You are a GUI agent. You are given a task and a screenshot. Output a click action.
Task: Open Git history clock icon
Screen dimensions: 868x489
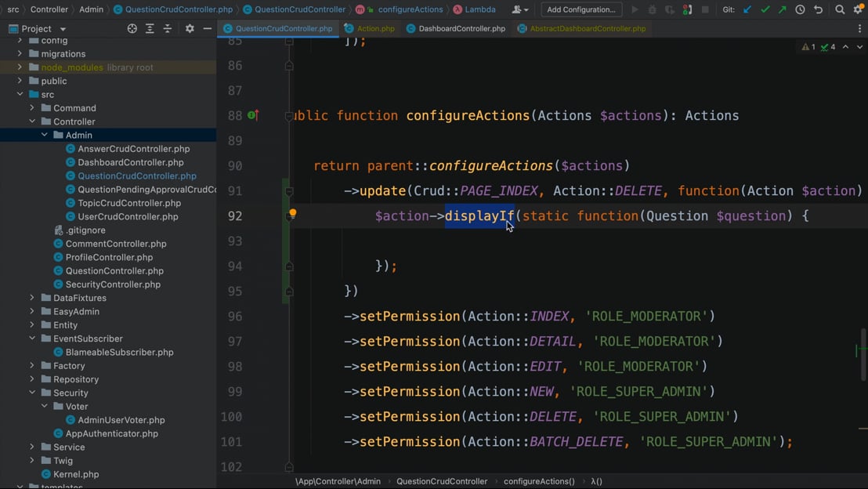[800, 9]
